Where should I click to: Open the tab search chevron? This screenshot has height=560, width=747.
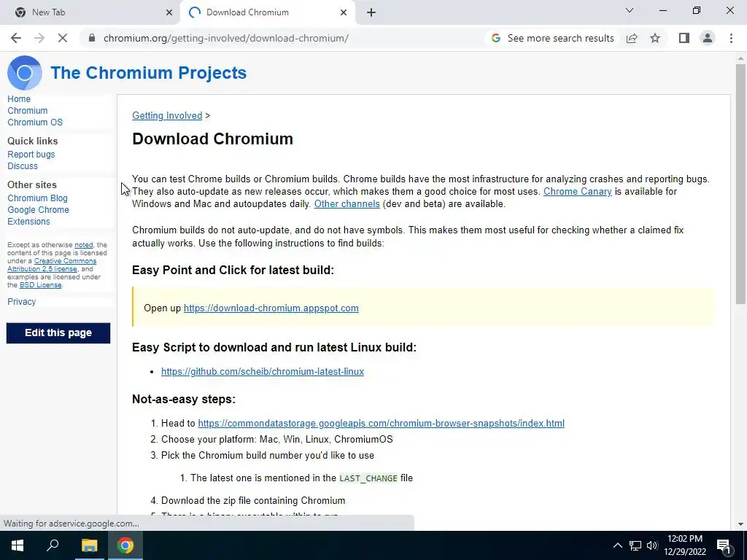[630, 10]
